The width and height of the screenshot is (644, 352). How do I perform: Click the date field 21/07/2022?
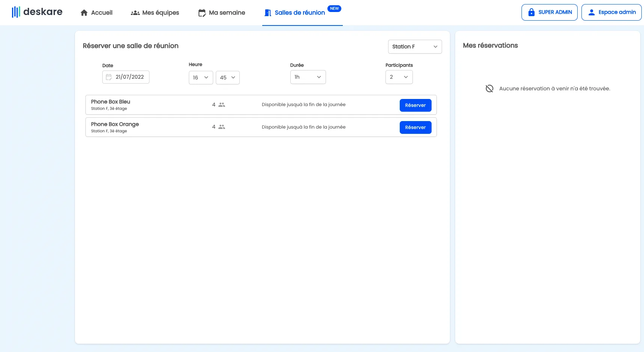(126, 77)
